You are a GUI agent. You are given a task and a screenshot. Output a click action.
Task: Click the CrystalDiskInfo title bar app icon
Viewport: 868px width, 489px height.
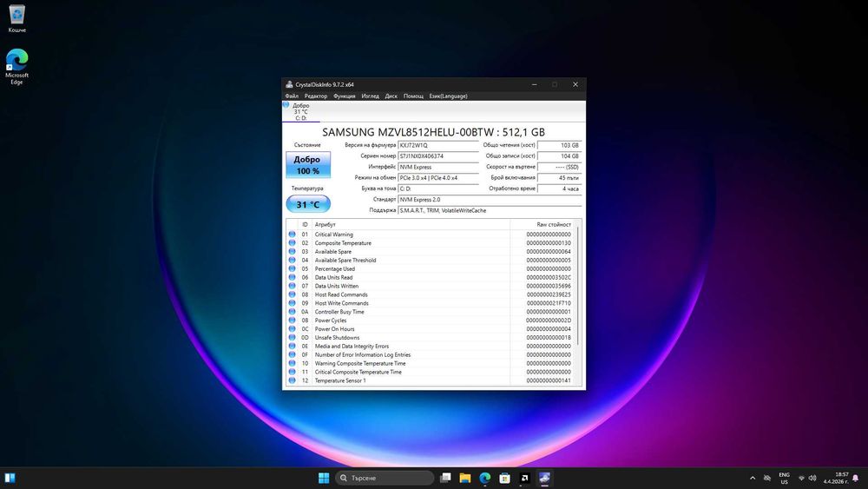pos(289,85)
